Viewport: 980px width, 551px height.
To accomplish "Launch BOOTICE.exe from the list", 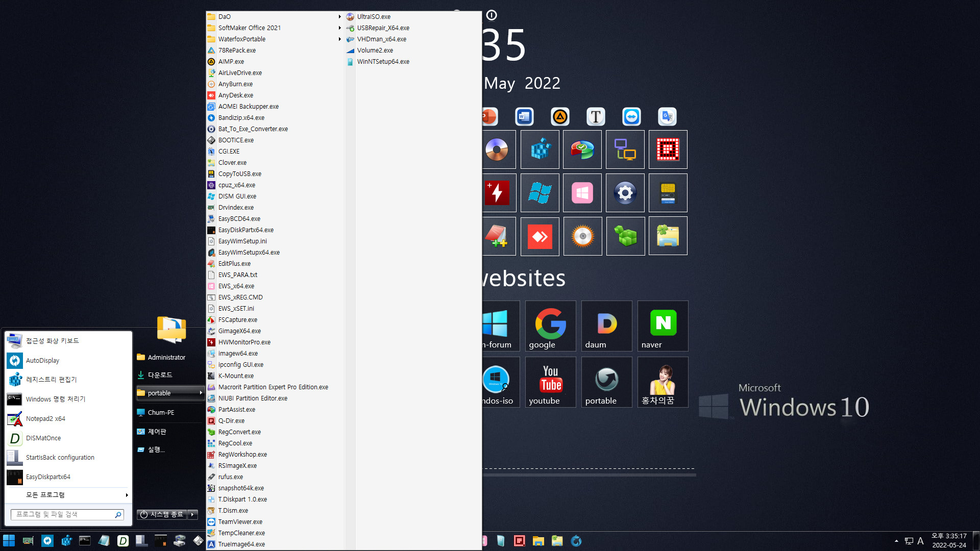I will tap(275, 140).
